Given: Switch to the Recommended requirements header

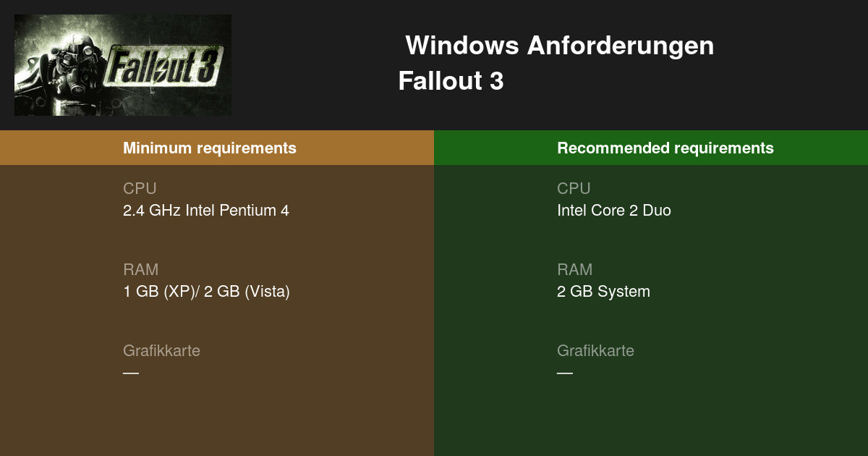Looking at the screenshot, I should click(x=665, y=148).
